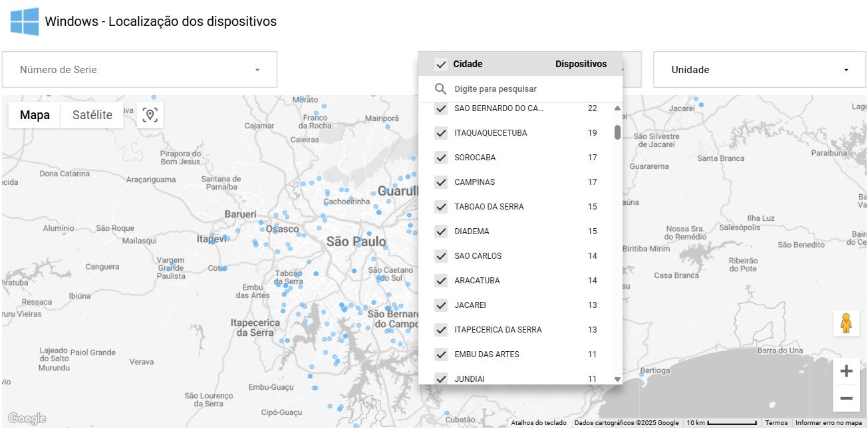Image resolution: width=868 pixels, height=429 pixels.
Task: Expand the Unidade dropdown
Action: 760,70
